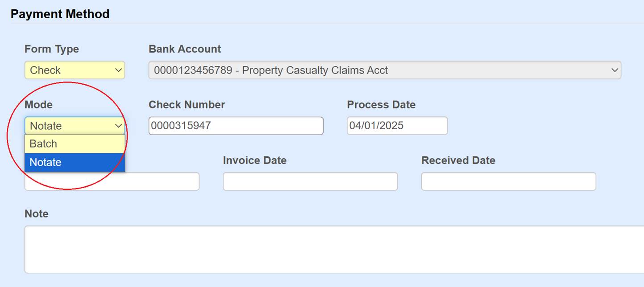Image resolution: width=644 pixels, height=287 pixels.
Task: Click the chevron arrow on Bank Account
Action: (615, 70)
